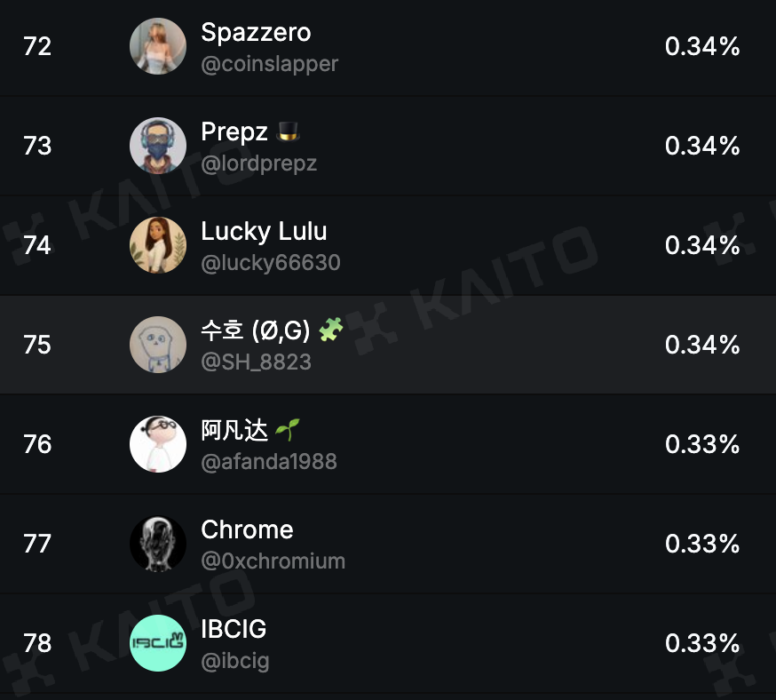776x700 pixels.
Task: Click the avatar of @afanda1988
Action: pos(158,444)
